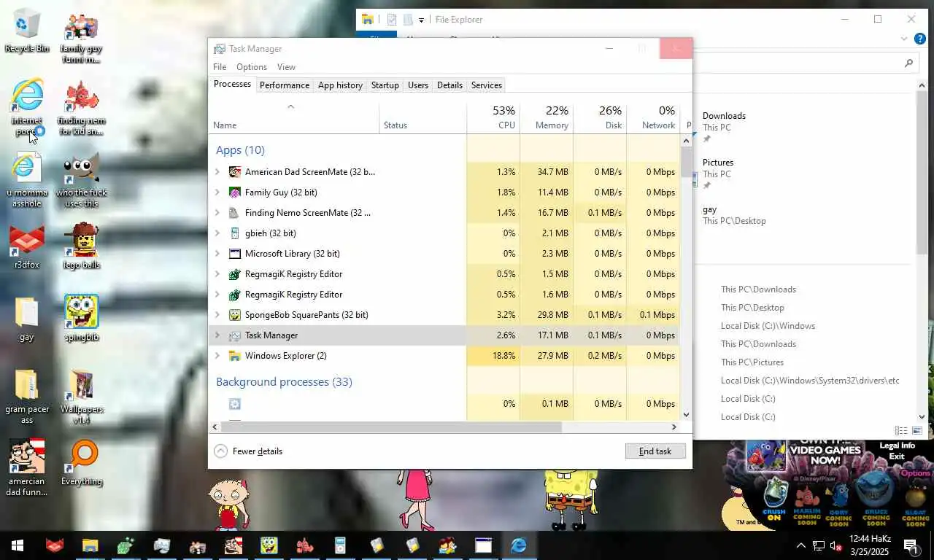Click This PC\Pictures recent entry
The width and height of the screenshot is (934, 560).
[752, 362]
